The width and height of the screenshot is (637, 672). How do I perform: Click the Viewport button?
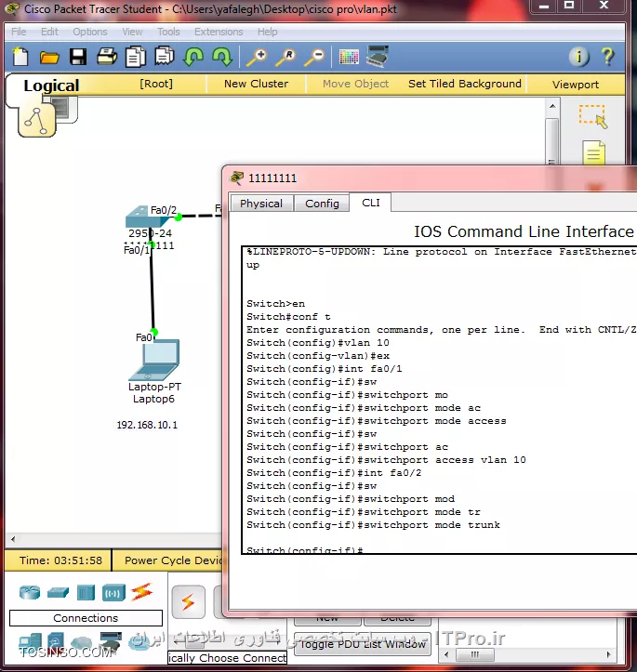(x=576, y=85)
